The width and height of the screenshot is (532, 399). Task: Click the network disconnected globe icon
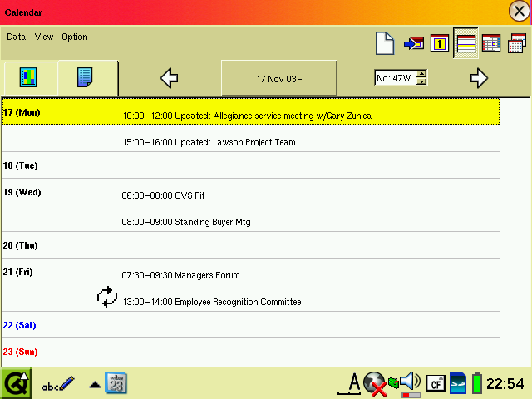click(x=374, y=384)
